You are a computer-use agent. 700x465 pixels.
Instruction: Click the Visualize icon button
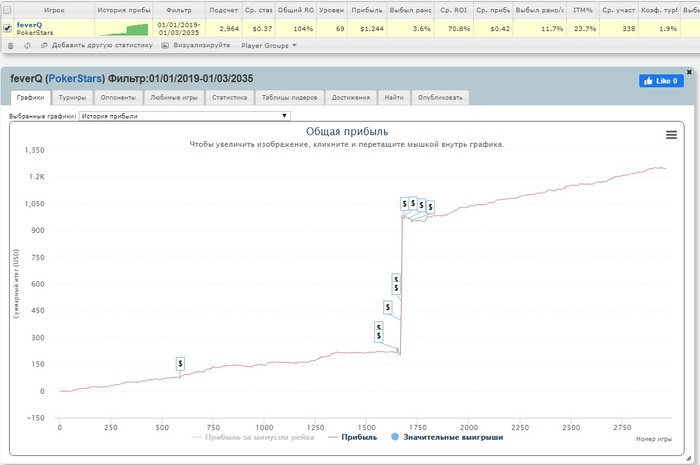pos(165,46)
